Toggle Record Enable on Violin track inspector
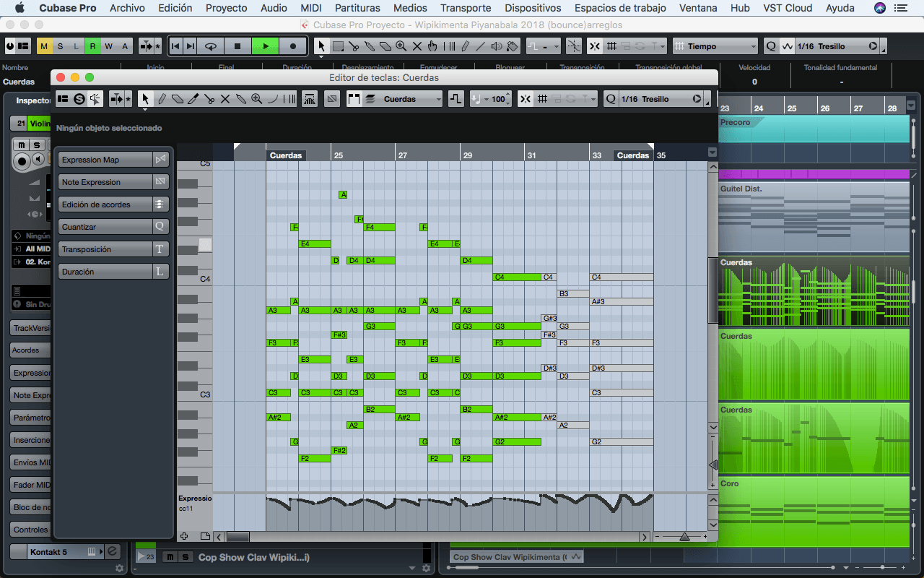 22,160
